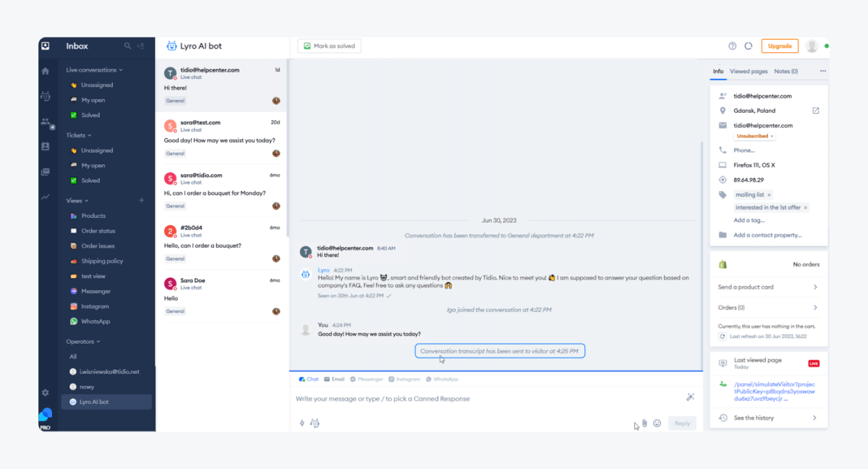This screenshot has width=868, height=469.
Task: Open the Unsubscribed status dropdown
Action: 753,136
